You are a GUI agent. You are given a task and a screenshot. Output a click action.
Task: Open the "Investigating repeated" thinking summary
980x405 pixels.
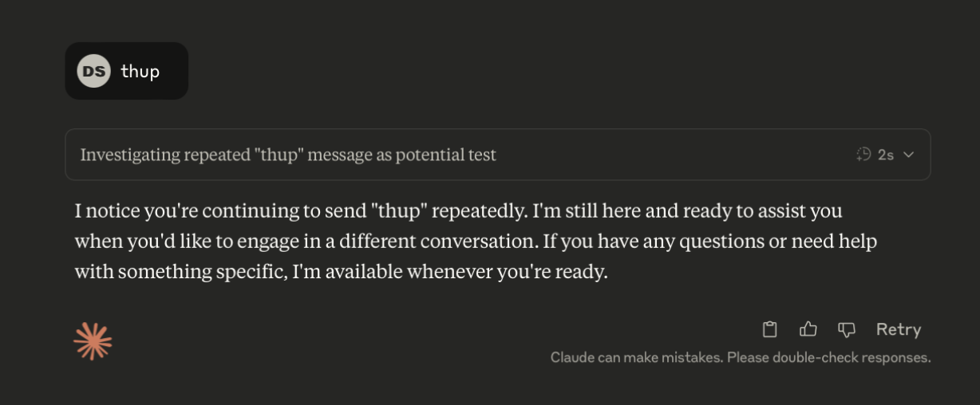pyautogui.click(x=287, y=155)
